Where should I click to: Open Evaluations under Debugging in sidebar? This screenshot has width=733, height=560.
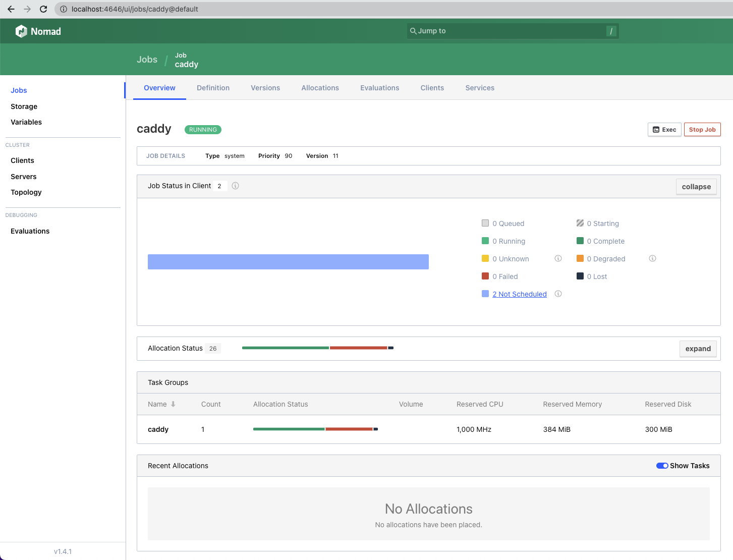[30, 231]
